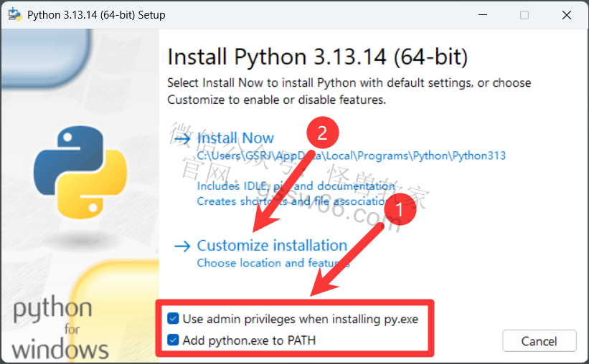Close the Python Setup window
The width and height of the screenshot is (589, 364).
[x=567, y=15]
